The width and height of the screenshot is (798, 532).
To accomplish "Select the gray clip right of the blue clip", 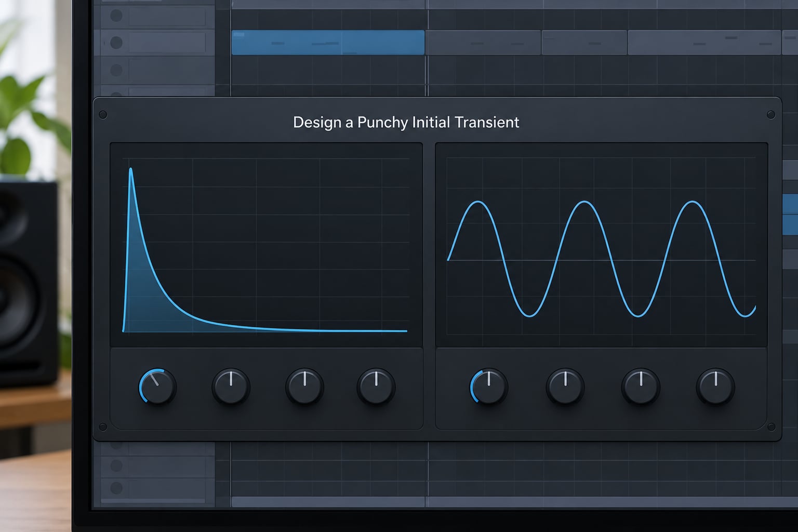I will click(483, 43).
